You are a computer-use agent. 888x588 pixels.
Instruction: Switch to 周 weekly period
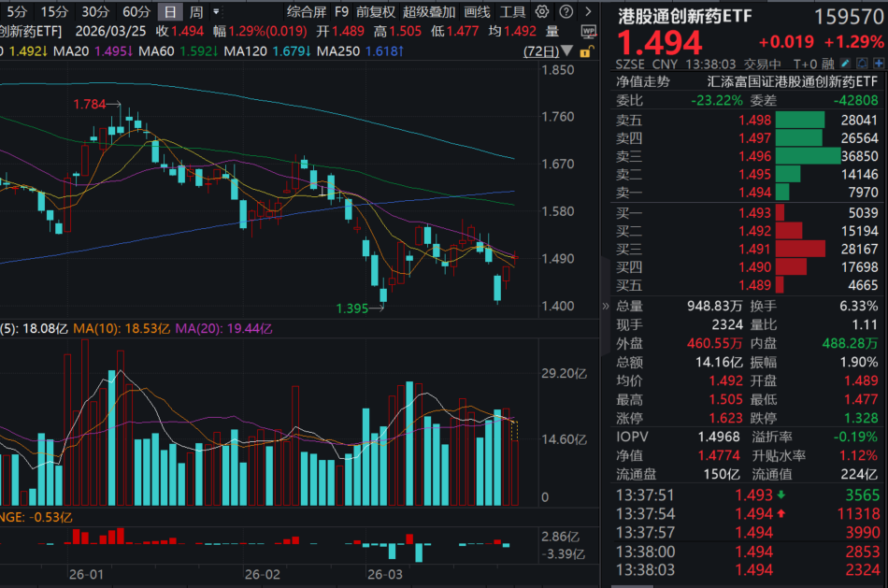point(195,12)
